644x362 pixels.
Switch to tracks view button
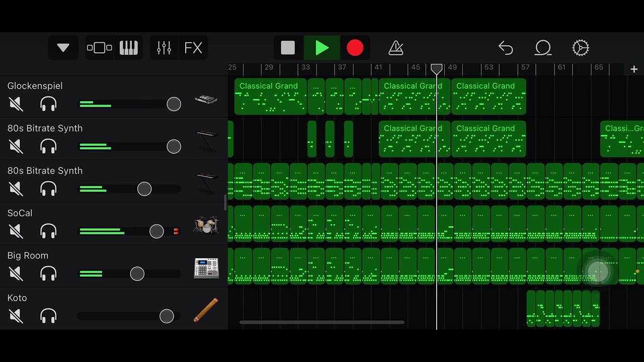(100, 48)
